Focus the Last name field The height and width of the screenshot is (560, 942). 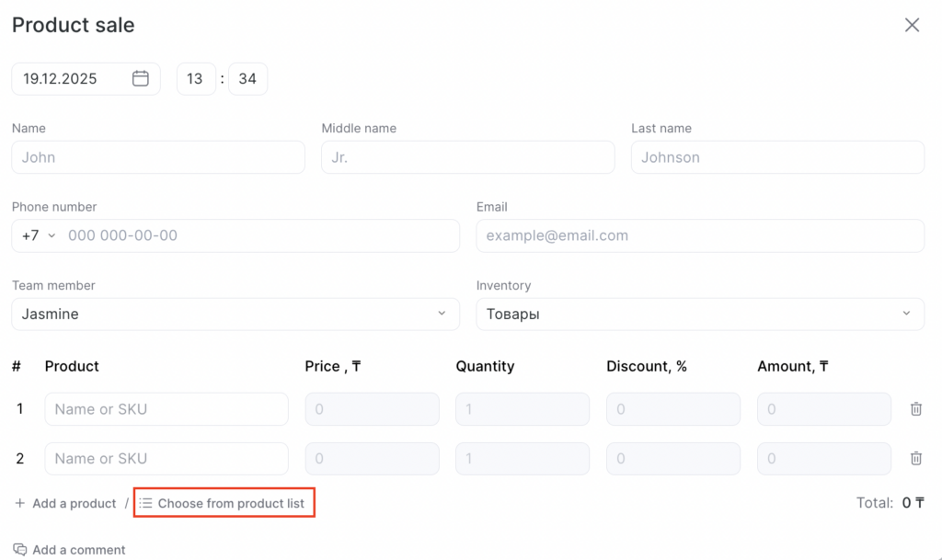click(x=777, y=157)
